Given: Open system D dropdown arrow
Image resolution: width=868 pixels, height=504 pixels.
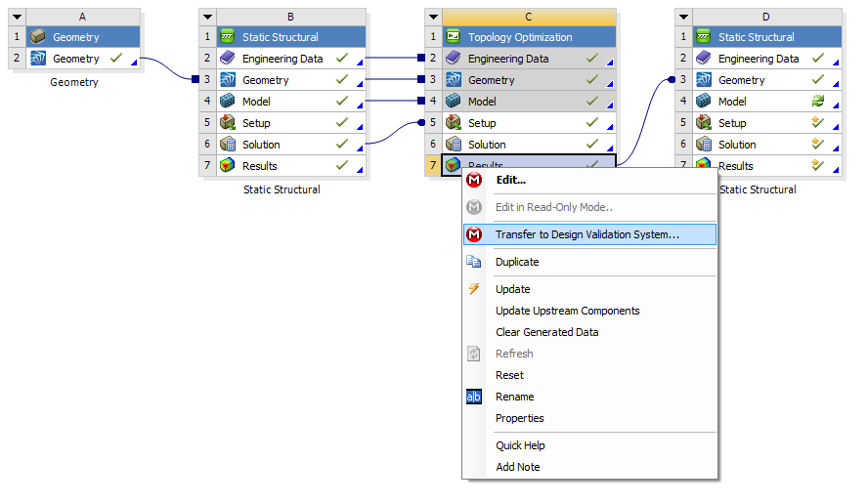Looking at the screenshot, I should tap(683, 17).
